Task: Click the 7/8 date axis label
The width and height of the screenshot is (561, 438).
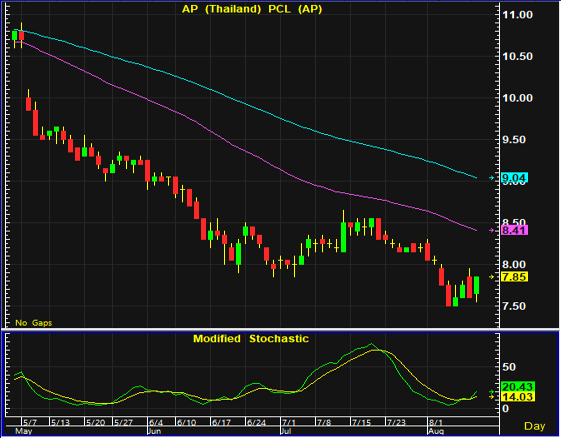Action: pos(323,422)
